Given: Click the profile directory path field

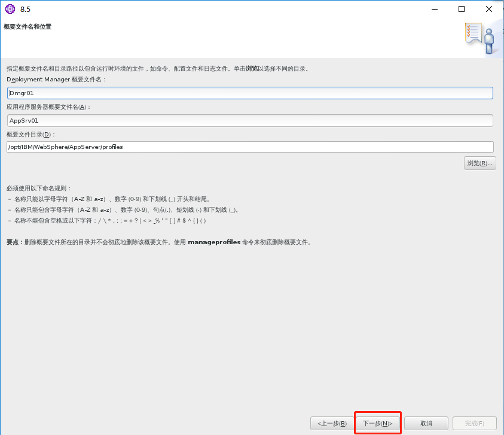Looking at the screenshot, I should 250,147.
